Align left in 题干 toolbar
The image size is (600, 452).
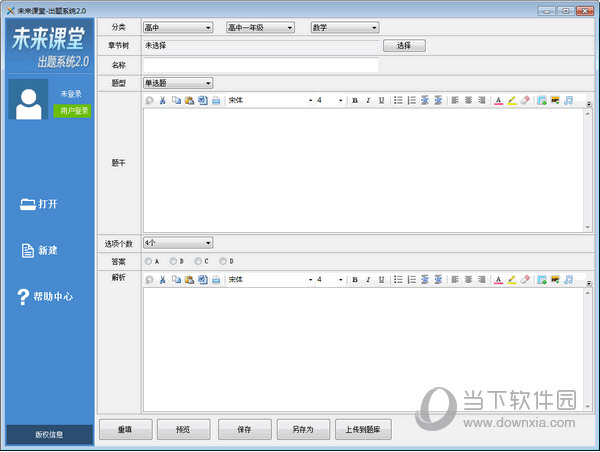455,100
